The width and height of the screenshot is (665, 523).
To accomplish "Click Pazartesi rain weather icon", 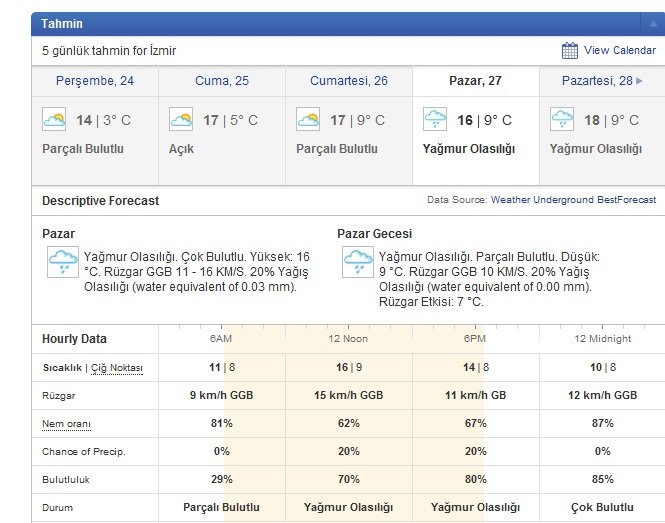I will (562, 121).
